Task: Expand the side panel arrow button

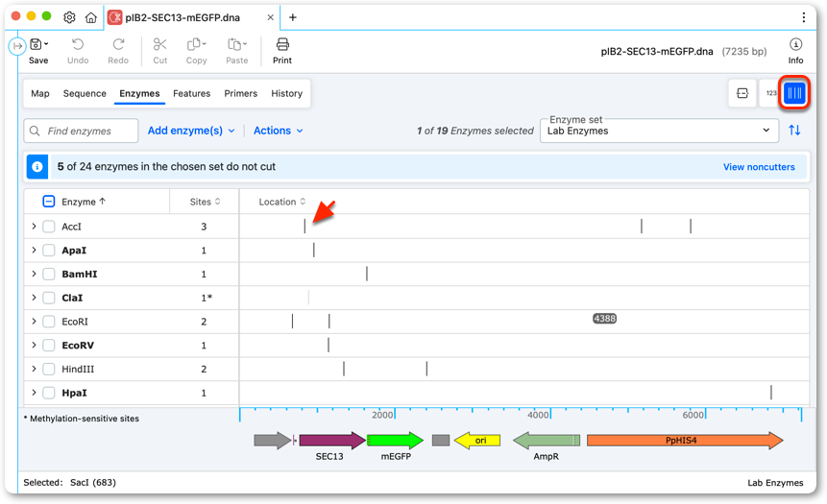Action: [x=17, y=46]
